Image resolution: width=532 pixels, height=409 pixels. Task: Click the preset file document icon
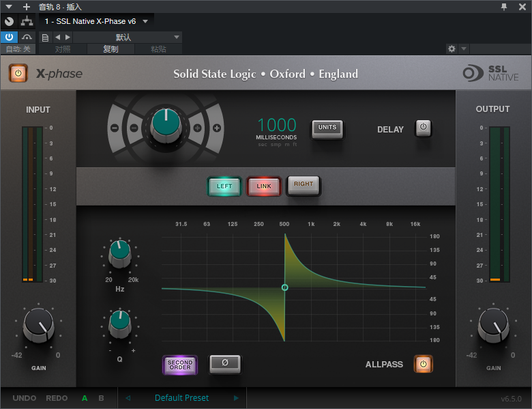45,38
